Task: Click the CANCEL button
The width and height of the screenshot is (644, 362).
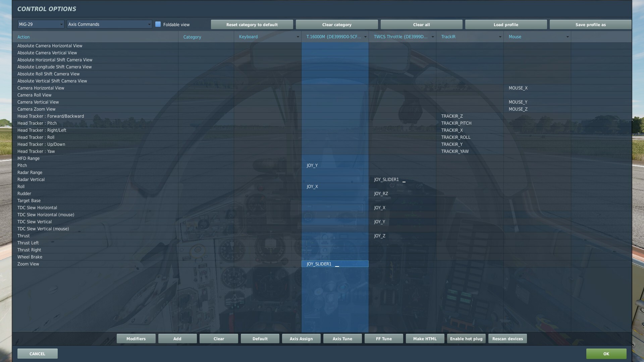Action: (x=37, y=354)
